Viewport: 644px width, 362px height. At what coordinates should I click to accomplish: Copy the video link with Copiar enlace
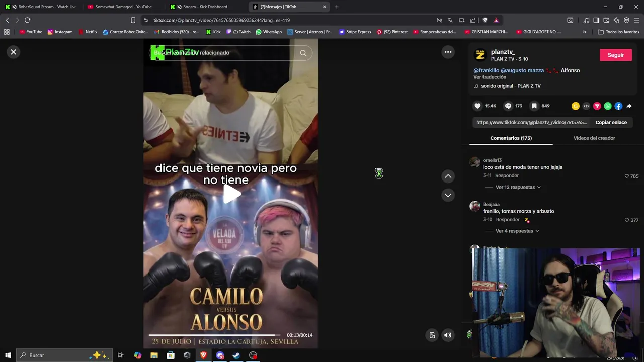[611, 122]
